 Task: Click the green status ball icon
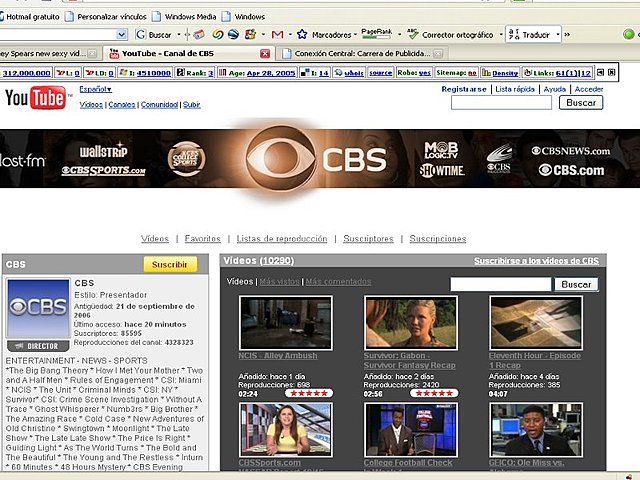(x=629, y=35)
